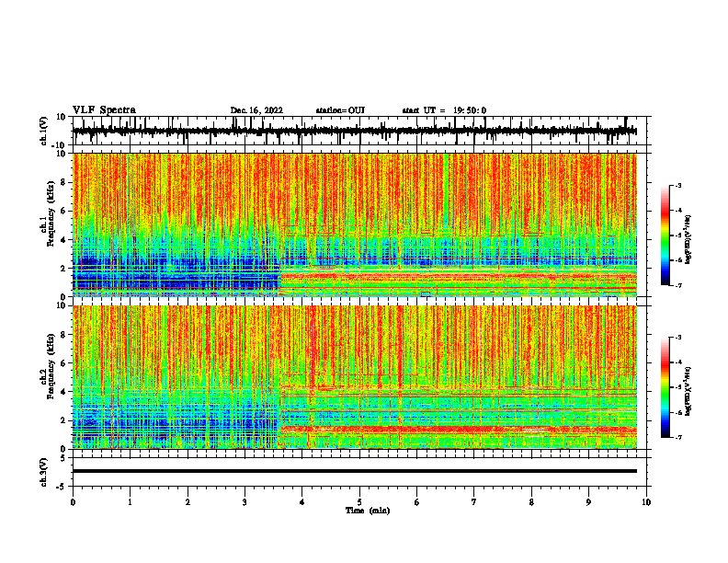
Task: Click time axis tick label "0"
Action: pos(73,502)
